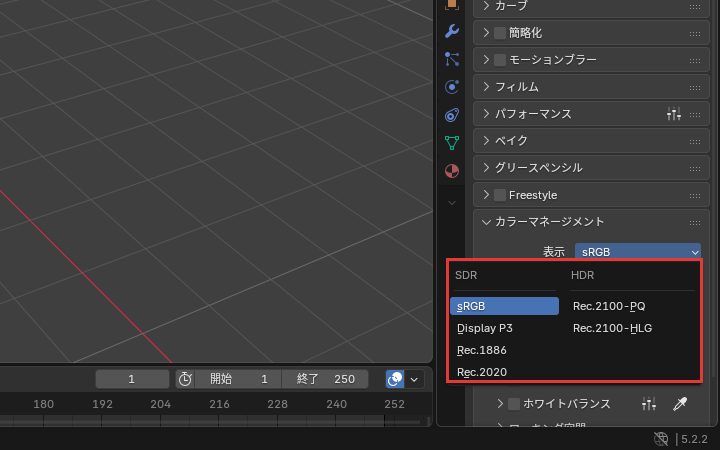Click frame 228 on the timeline ruler
The width and height of the screenshot is (720, 450).
(277, 404)
